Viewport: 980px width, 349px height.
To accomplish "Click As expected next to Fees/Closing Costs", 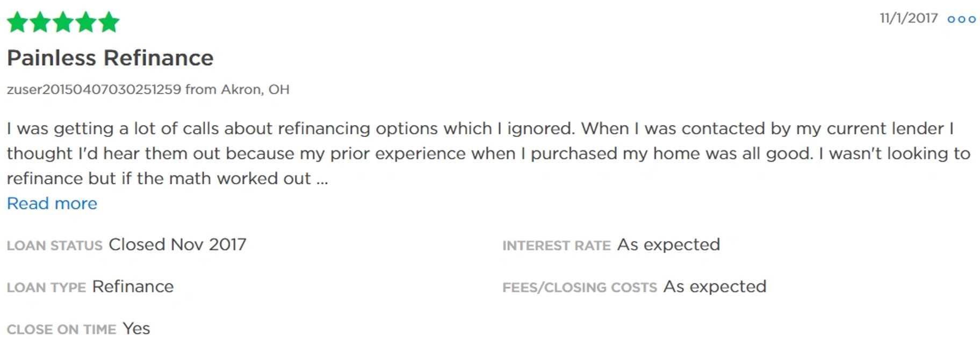I will tap(715, 286).
